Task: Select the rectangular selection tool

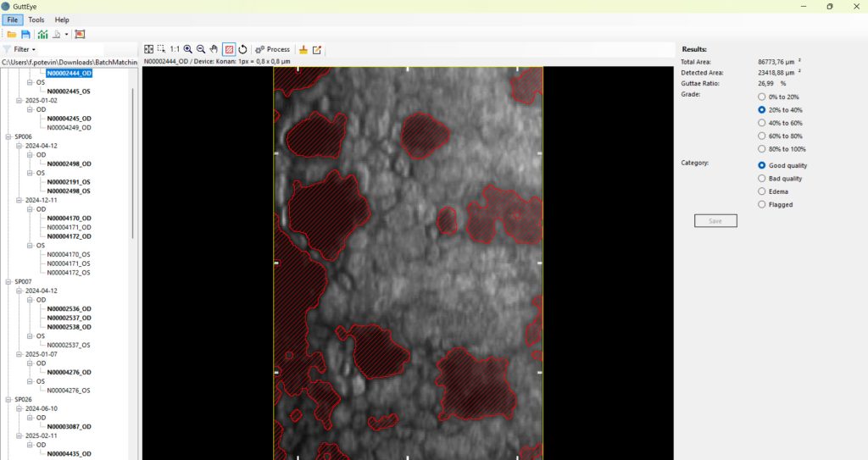Action: point(161,49)
